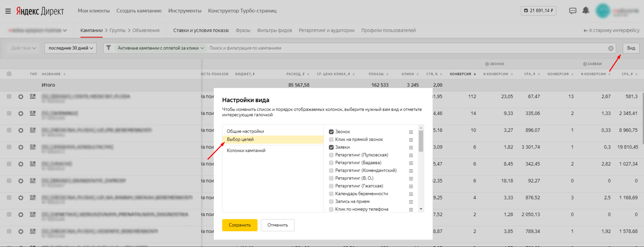Sort by Показы column header
The height and width of the screenshot is (247, 644).
(x=378, y=74)
